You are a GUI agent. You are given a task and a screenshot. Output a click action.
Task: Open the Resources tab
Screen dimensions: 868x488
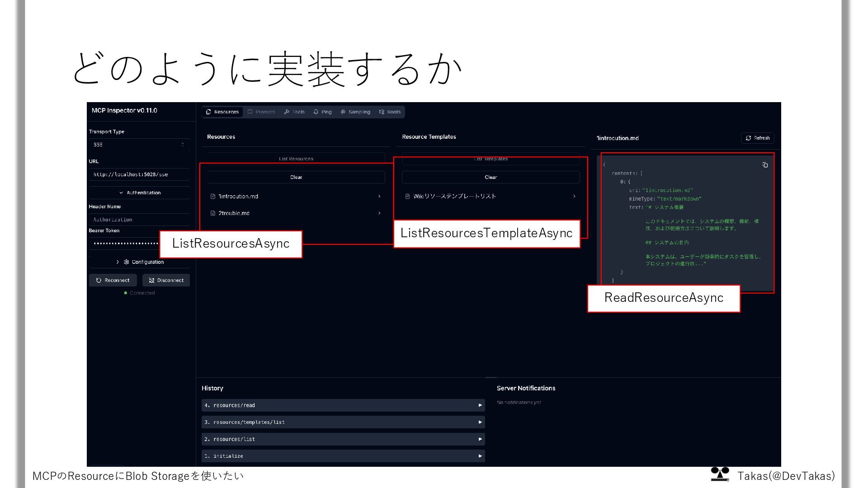(x=222, y=112)
